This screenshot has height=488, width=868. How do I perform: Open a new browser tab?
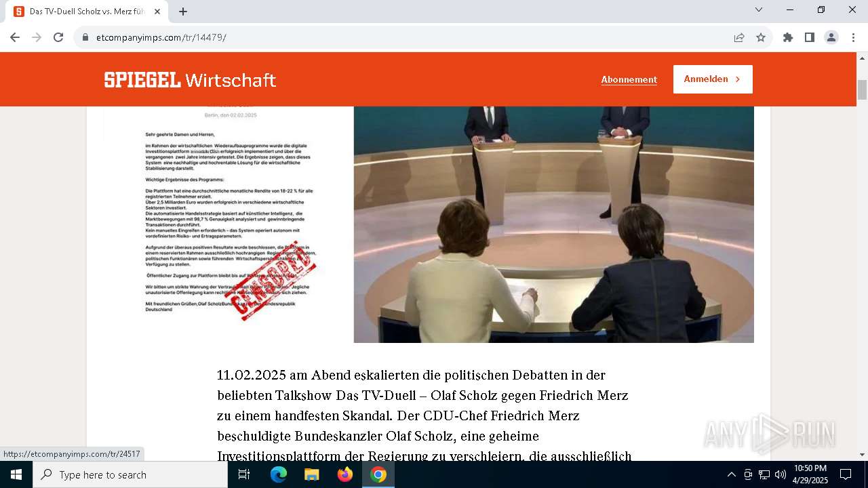183,12
